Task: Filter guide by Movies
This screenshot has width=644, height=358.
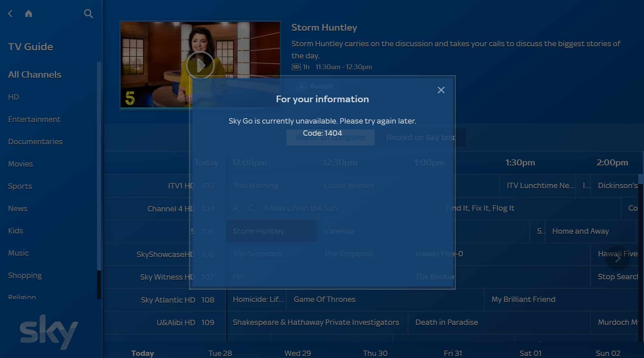Action: [x=20, y=164]
